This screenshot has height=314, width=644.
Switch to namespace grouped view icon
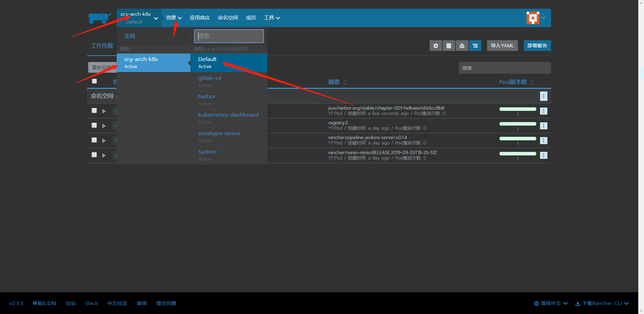475,46
